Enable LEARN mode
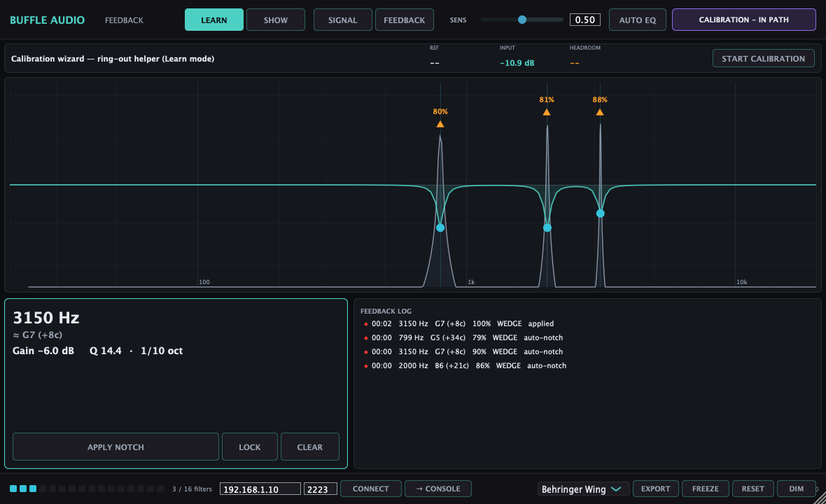Image resolution: width=826 pixels, height=504 pixels. point(214,20)
